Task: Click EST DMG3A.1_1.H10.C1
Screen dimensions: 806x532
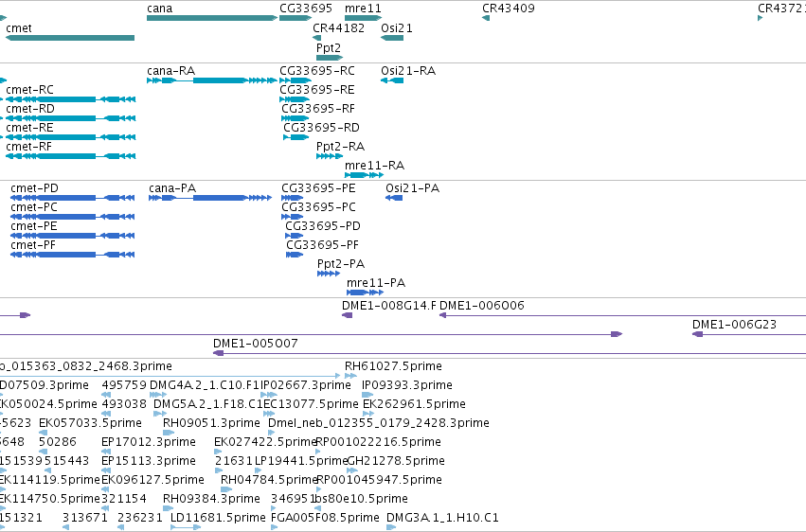Action: (x=391, y=527)
